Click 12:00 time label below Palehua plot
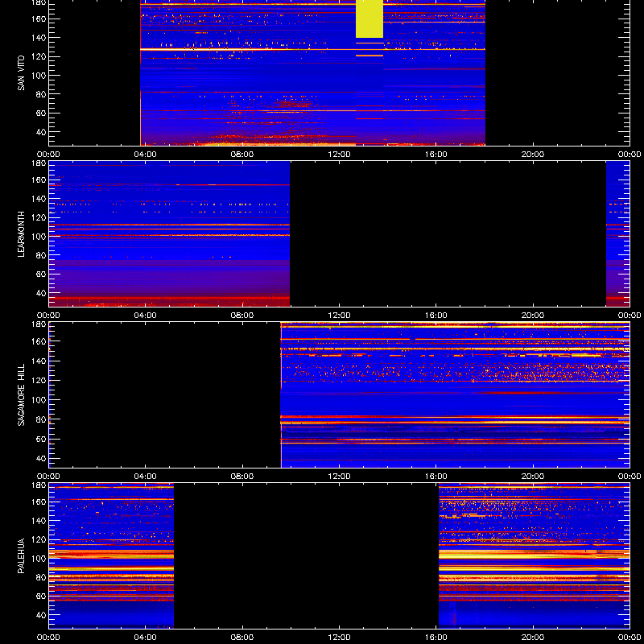This screenshot has width=644, height=644. pos(339,638)
